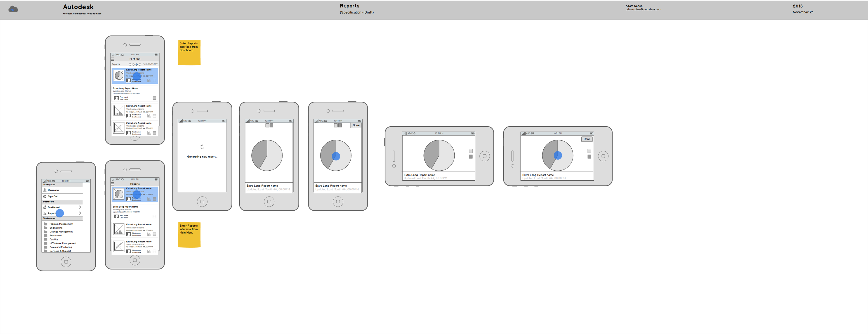The height and width of the screenshot is (334, 868).
Task: Click dark gray legend swatch on first landscape phone
Action: tap(471, 157)
